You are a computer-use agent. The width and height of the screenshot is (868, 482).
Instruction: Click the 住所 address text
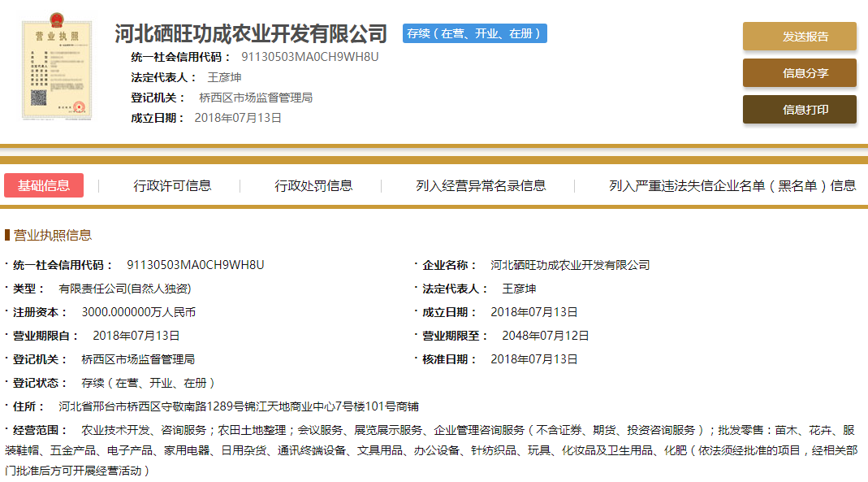click(239, 406)
